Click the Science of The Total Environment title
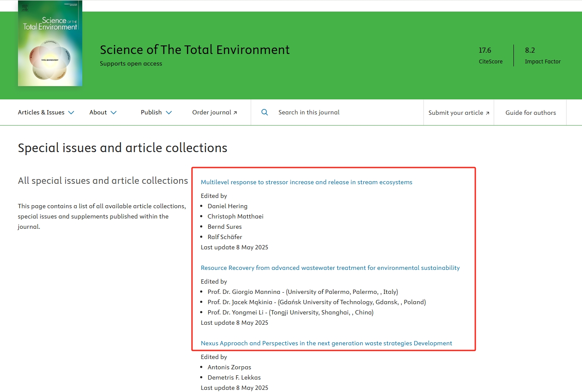Screen dimensions: 582x392 (195, 50)
